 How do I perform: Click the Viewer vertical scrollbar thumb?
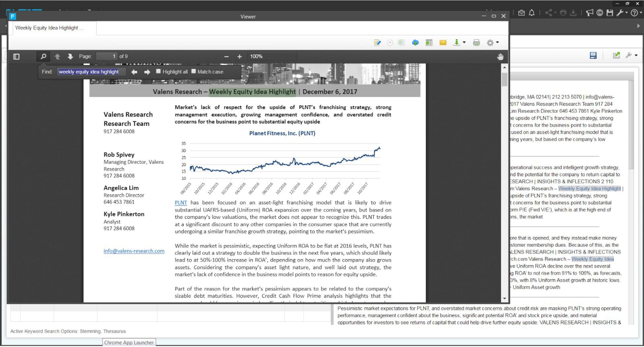point(504,79)
